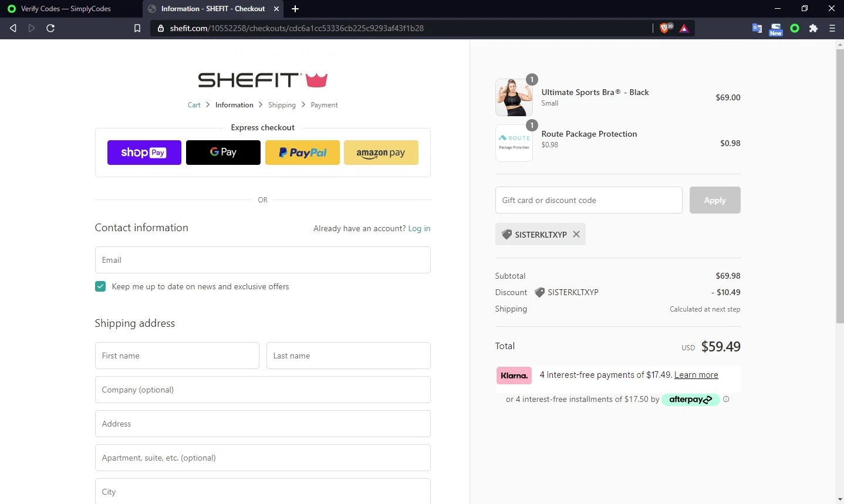Close the SHEFIT Checkout tab

[x=276, y=9]
